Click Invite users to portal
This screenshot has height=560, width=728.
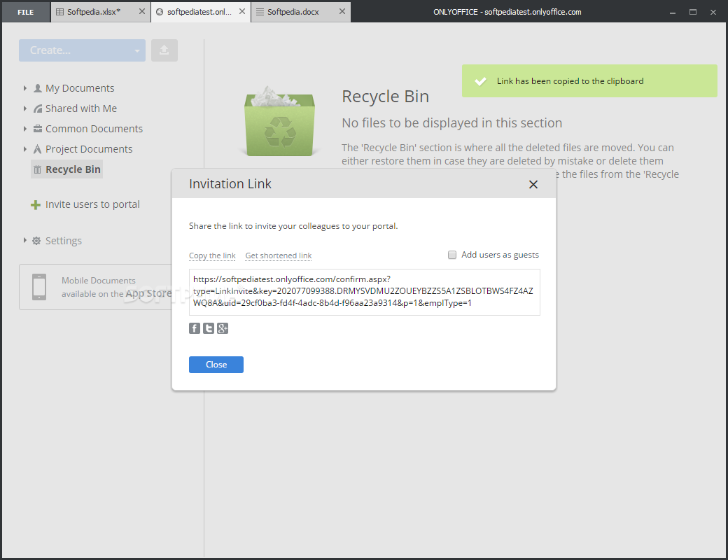[x=92, y=204]
